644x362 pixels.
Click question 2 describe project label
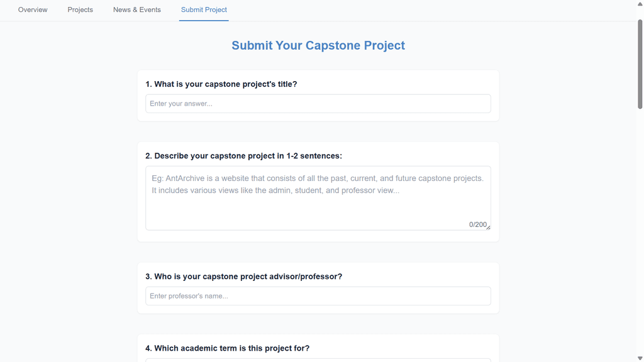pyautogui.click(x=244, y=156)
